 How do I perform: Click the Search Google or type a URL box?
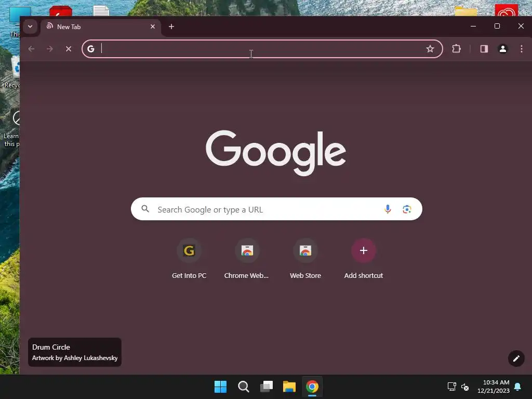276,209
